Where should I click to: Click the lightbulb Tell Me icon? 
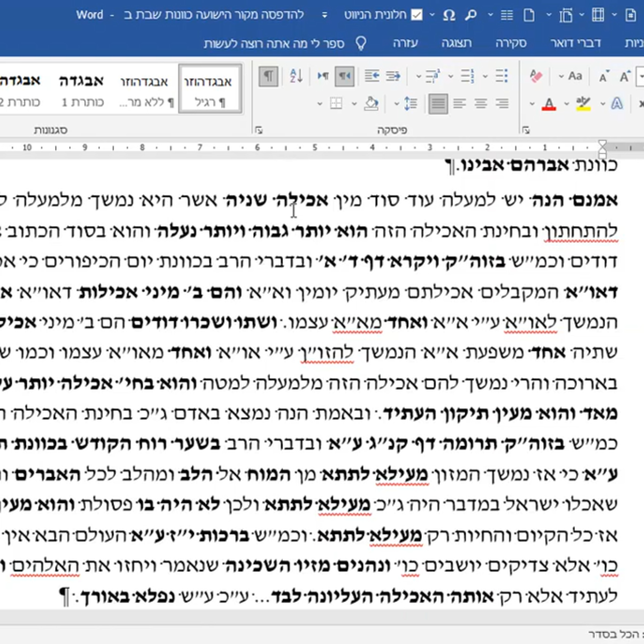361,43
